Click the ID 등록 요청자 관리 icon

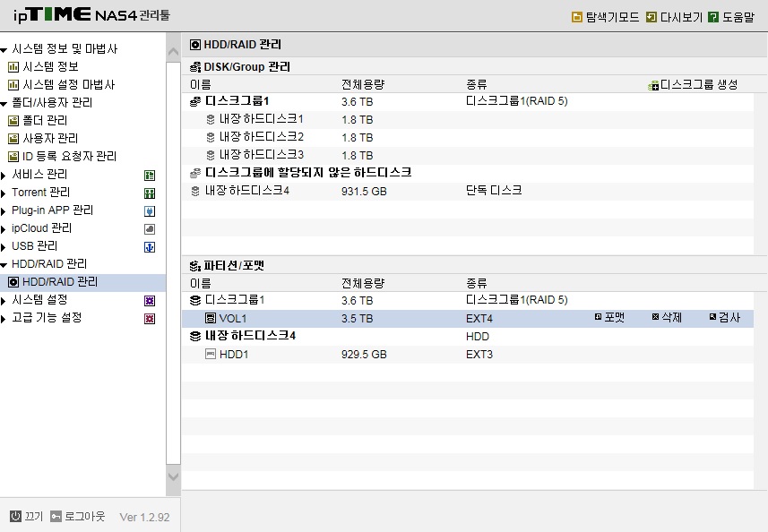(x=13, y=157)
